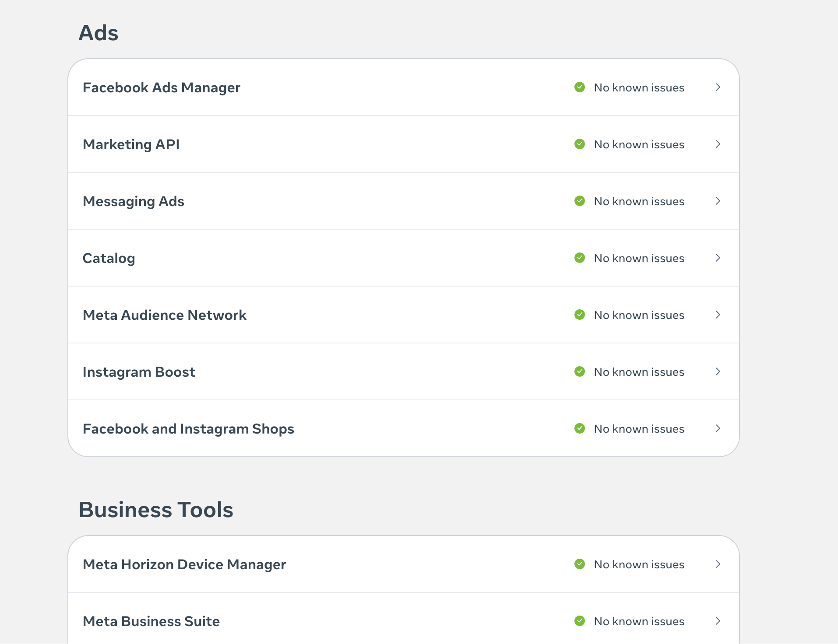
Task: Click the Business Tools section heading
Action: pos(156,510)
